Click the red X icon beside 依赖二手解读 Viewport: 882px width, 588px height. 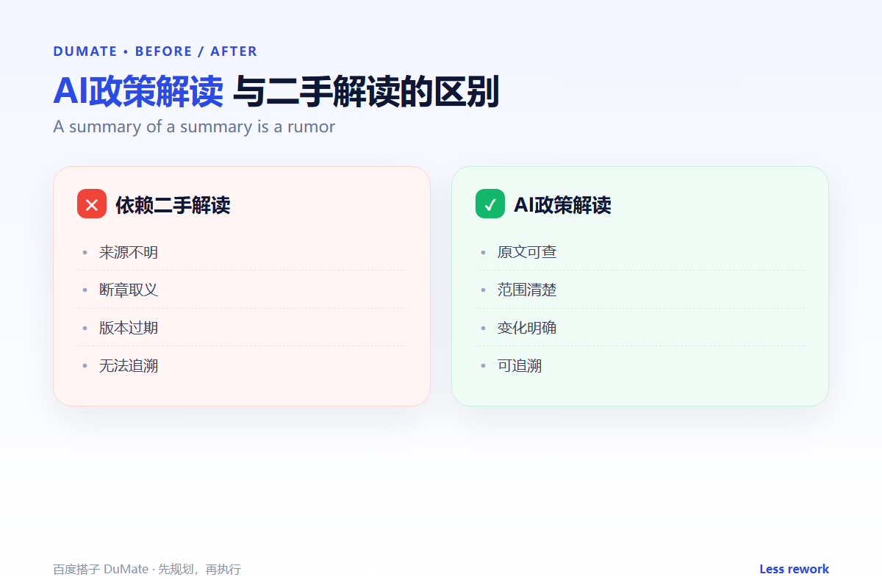coord(92,204)
